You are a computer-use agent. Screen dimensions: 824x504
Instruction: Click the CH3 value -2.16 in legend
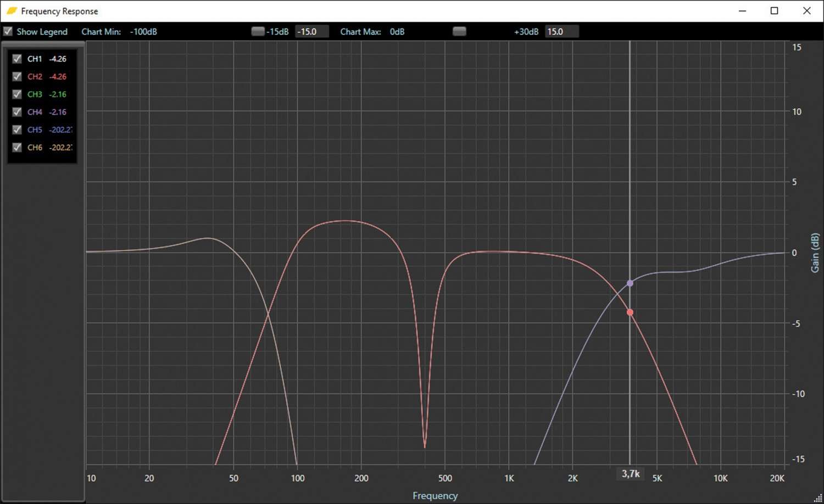[58, 94]
